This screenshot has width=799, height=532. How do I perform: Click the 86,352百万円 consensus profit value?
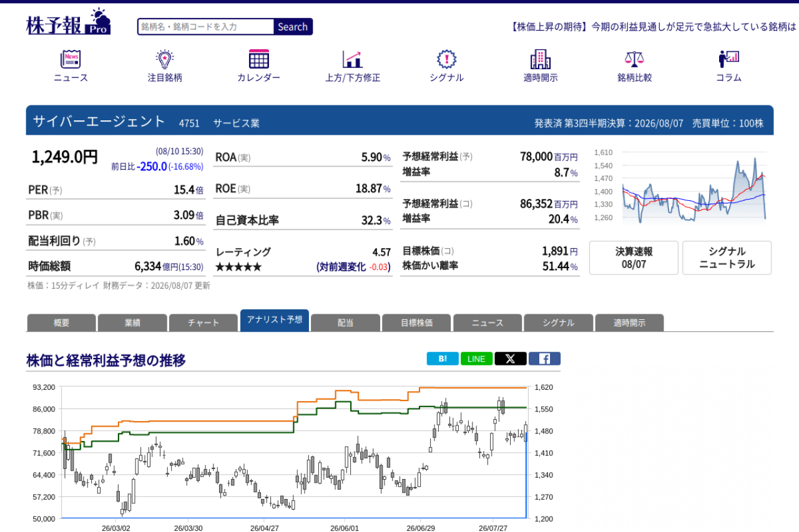tap(549, 203)
